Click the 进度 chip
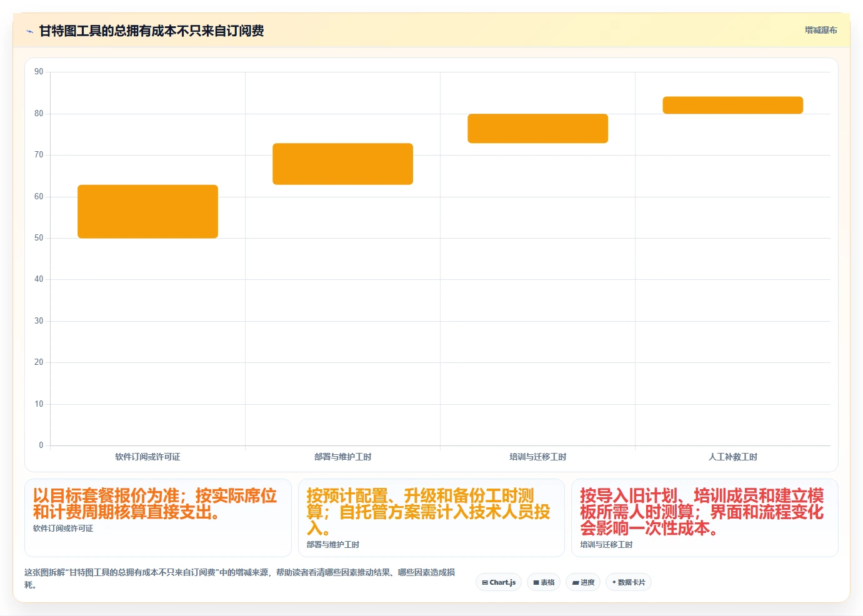This screenshot has height=616, width=863. 583,582
